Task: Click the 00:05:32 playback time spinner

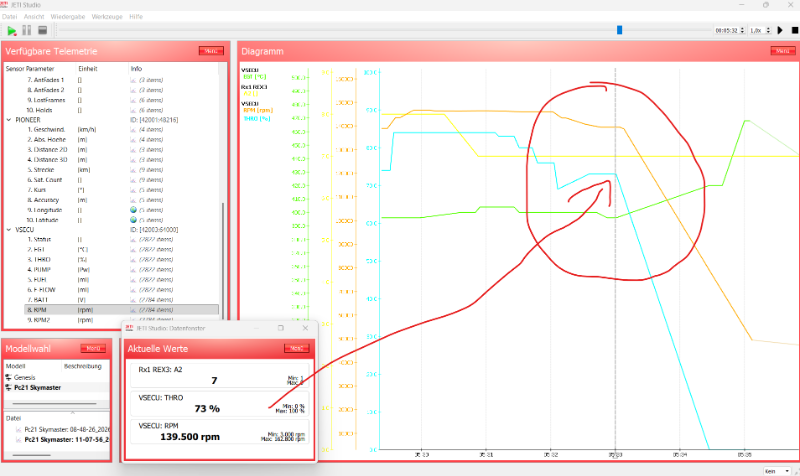Action: click(x=730, y=31)
